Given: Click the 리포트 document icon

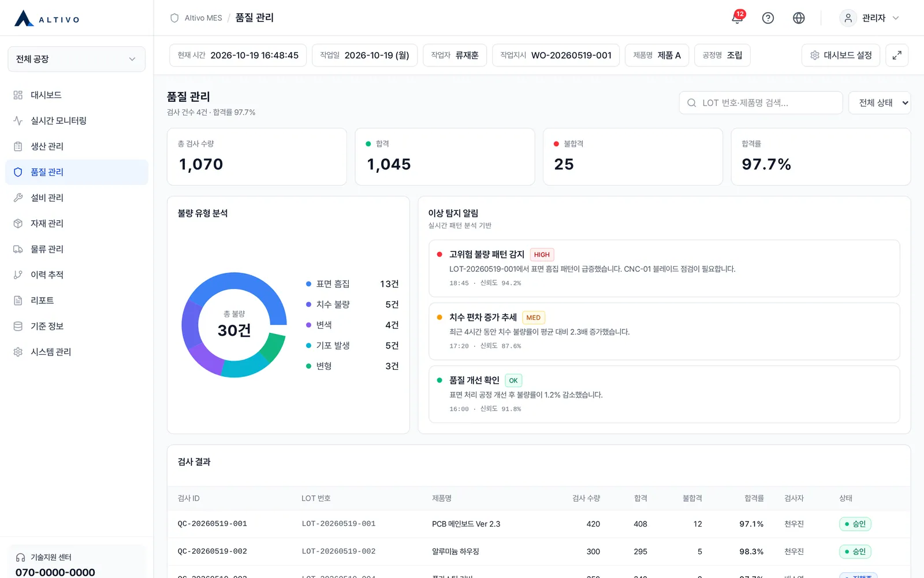Looking at the screenshot, I should click(18, 301).
